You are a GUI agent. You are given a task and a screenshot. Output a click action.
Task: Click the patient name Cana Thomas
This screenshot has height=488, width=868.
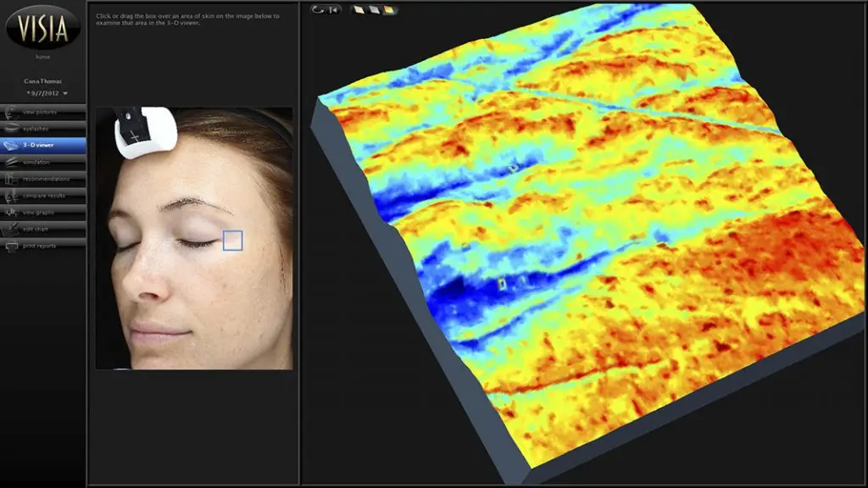click(x=42, y=81)
